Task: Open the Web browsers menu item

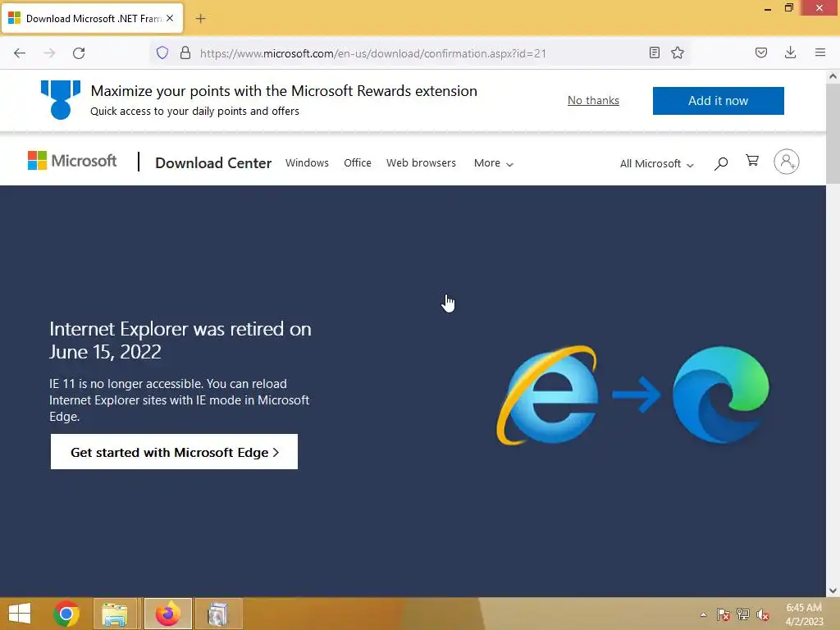Action: pos(421,163)
